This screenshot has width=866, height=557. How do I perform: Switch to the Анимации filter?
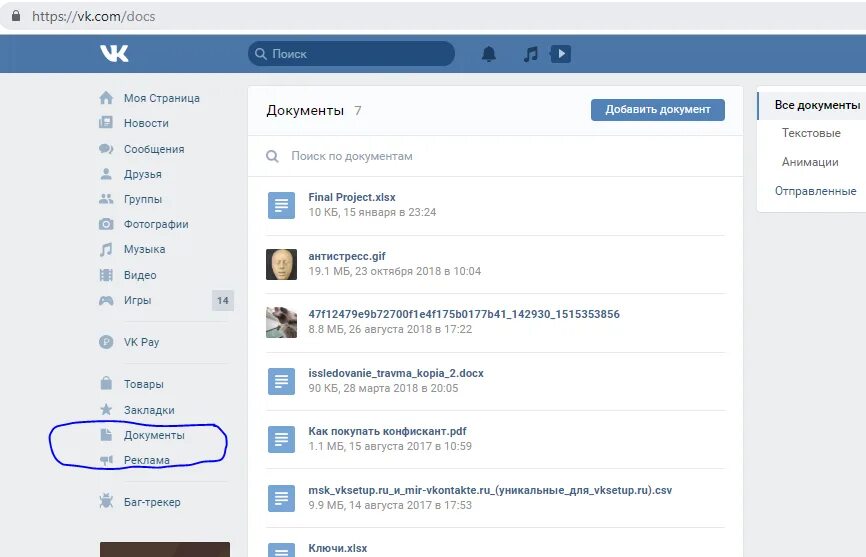click(810, 162)
